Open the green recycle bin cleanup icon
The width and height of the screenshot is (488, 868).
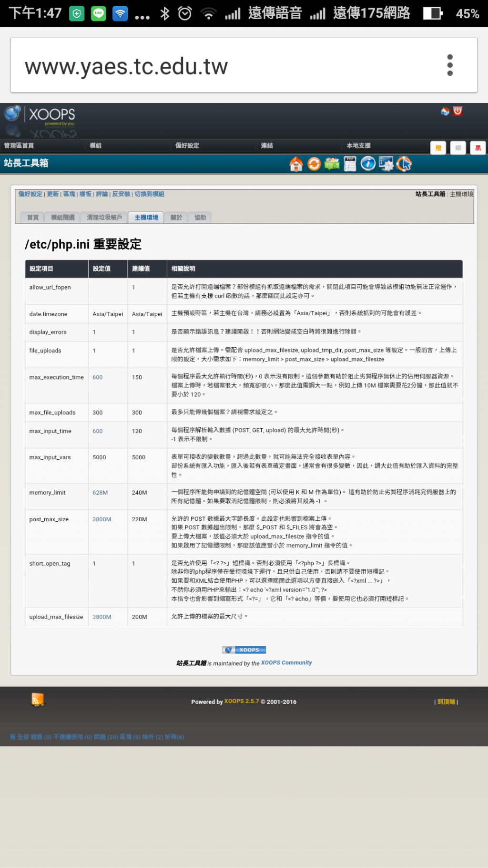pos(332,164)
